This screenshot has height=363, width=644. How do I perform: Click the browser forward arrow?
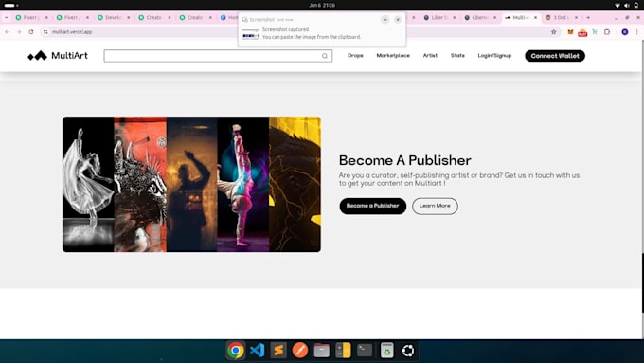coord(19,31)
